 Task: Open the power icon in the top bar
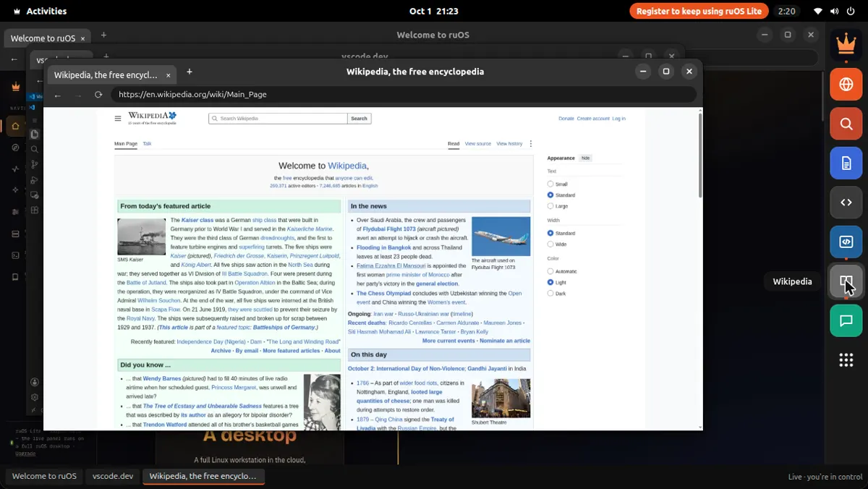pyautogui.click(x=849, y=11)
